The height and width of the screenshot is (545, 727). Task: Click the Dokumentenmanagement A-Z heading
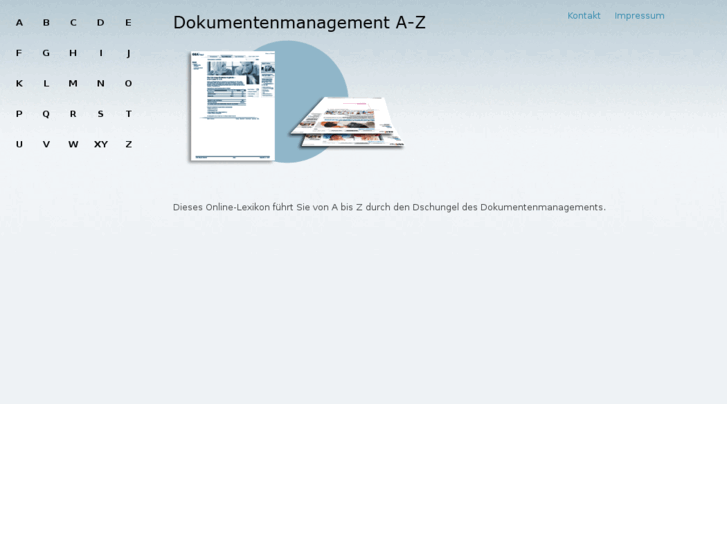(299, 23)
